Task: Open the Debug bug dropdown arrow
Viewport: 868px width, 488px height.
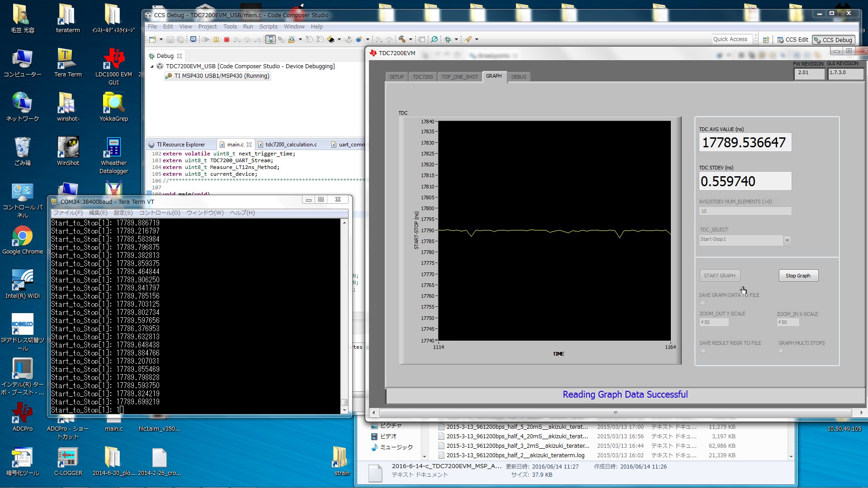Action: (456, 39)
